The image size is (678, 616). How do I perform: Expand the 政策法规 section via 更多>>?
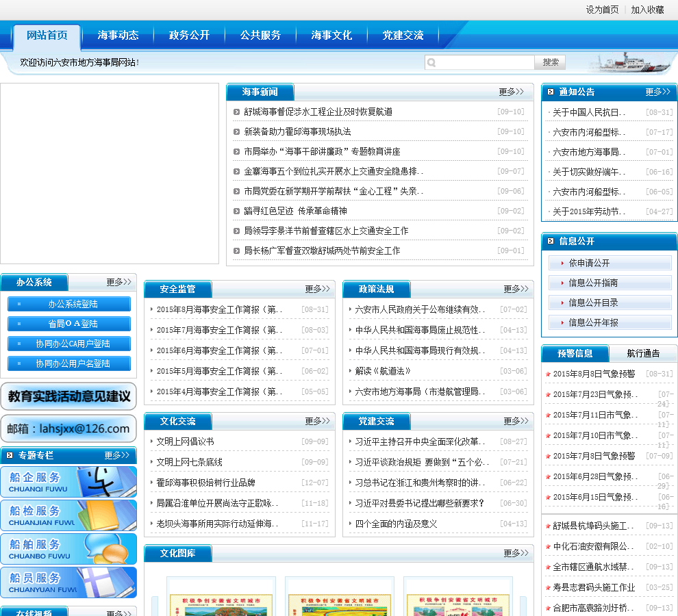tap(516, 289)
